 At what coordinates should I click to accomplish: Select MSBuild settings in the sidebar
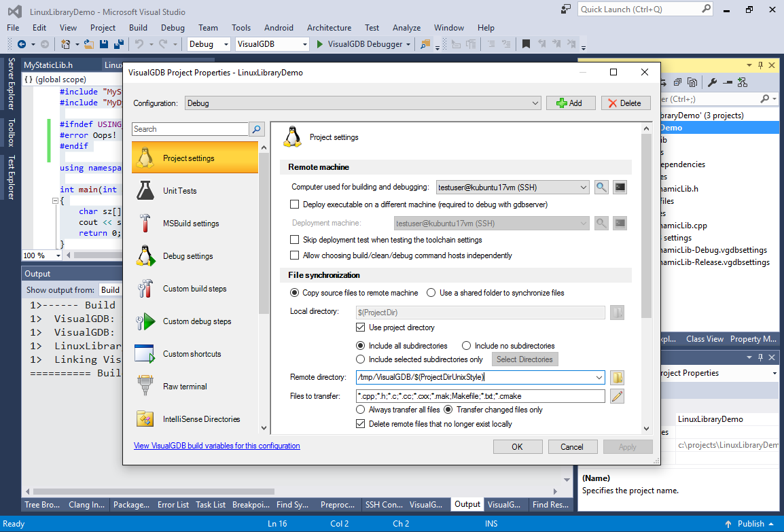click(191, 224)
